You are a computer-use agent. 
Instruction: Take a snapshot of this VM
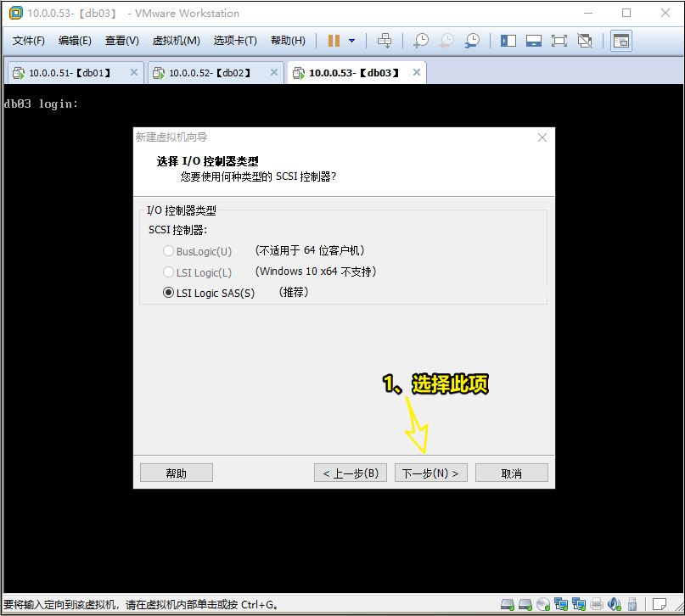[x=421, y=41]
